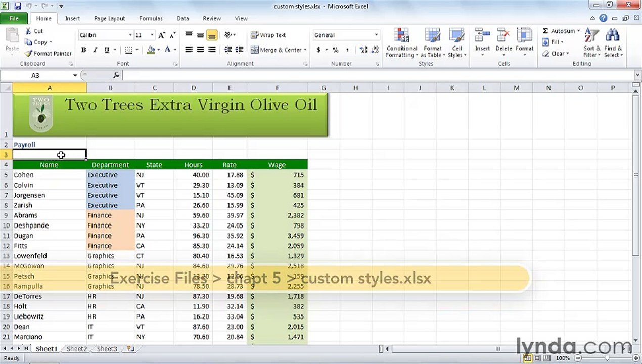Expand Merge & Center dropdown arrow
This screenshot has width=642, height=364.
[305, 50]
